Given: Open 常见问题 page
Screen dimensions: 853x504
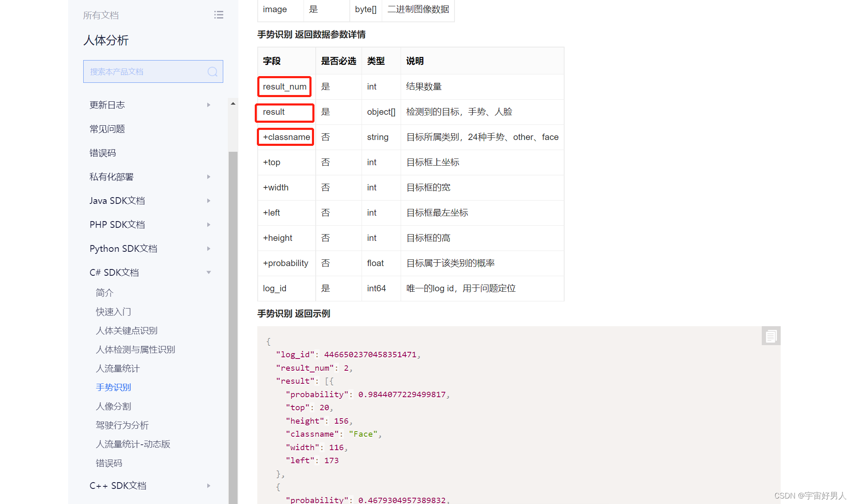Looking at the screenshot, I should tap(107, 129).
